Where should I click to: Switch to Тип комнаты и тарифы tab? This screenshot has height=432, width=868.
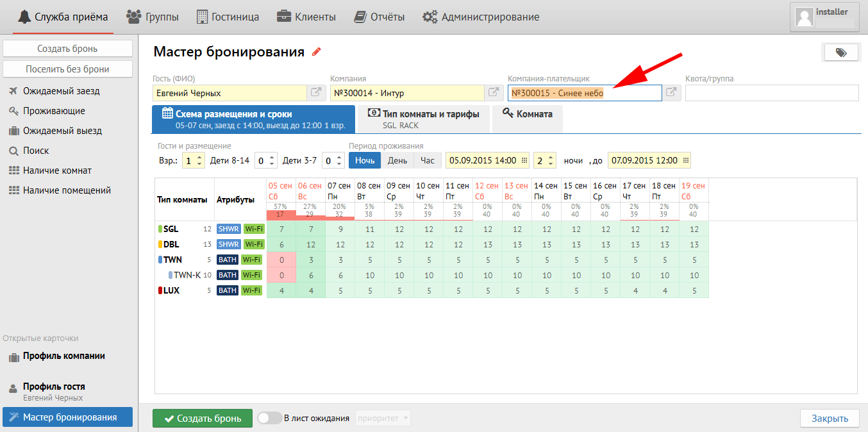point(423,119)
